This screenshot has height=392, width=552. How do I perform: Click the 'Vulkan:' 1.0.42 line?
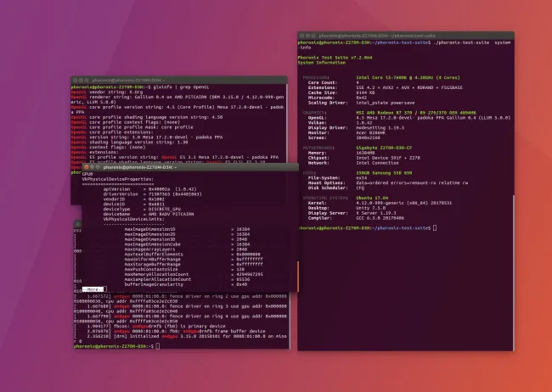point(340,123)
